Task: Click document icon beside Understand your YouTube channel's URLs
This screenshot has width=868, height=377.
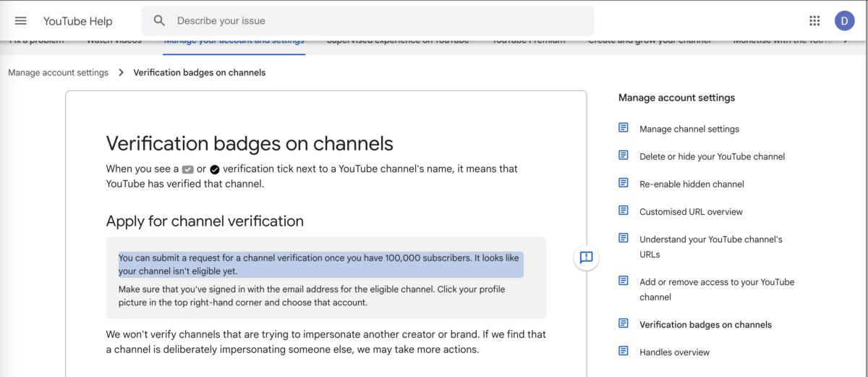Action: [x=624, y=238]
